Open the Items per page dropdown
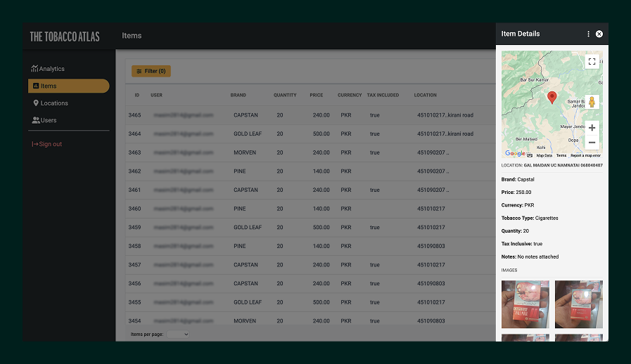This screenshot has height=364, width=631. (178, 334)
